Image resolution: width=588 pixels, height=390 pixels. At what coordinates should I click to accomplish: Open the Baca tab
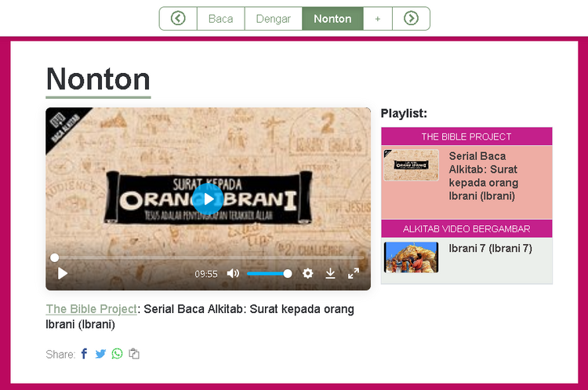click(x=221, y=18)
